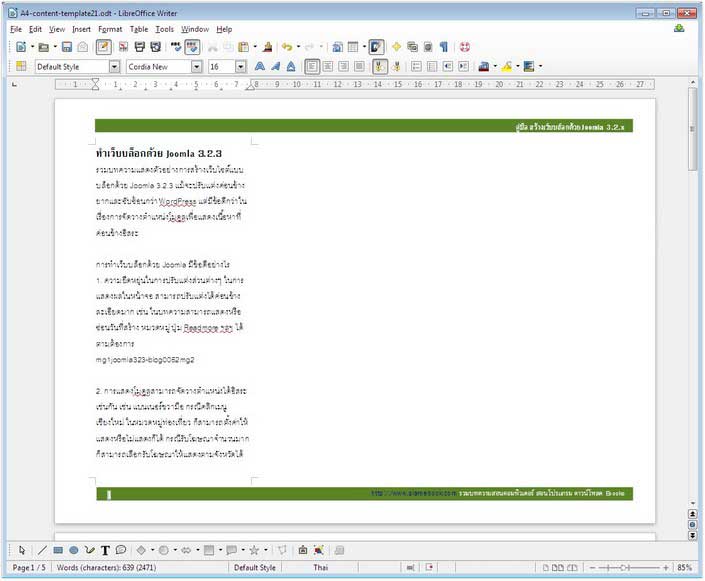Click the New document icon
The width and height of the screenshot is (705, 581).
pyautogui.click(x=20, y=47)
